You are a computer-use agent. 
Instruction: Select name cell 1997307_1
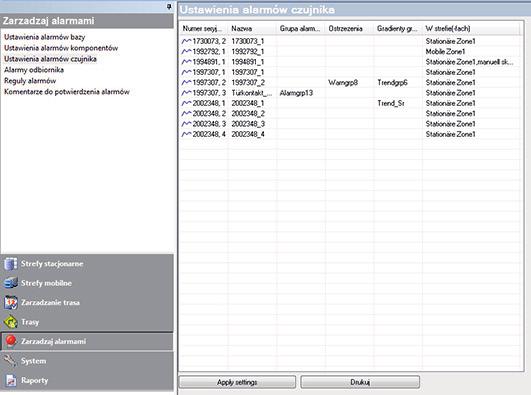[248, 72]
